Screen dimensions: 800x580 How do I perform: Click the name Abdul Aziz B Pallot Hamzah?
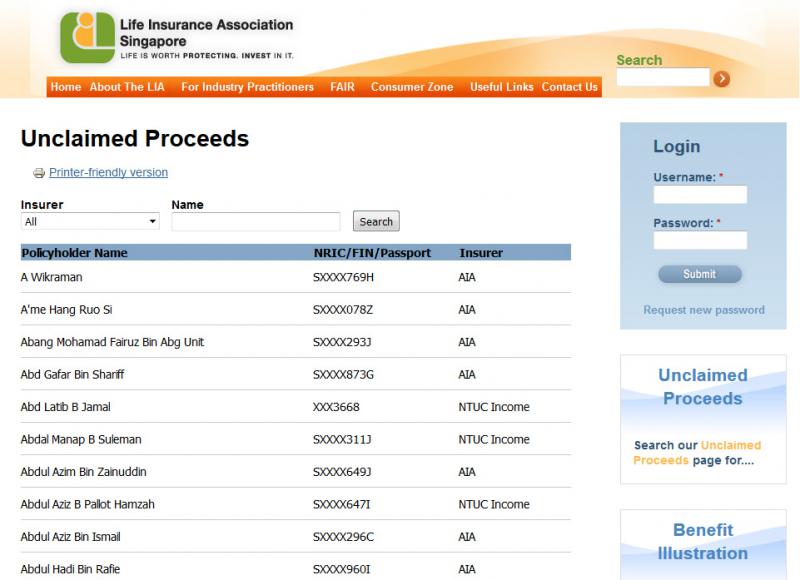coord(88,505)
